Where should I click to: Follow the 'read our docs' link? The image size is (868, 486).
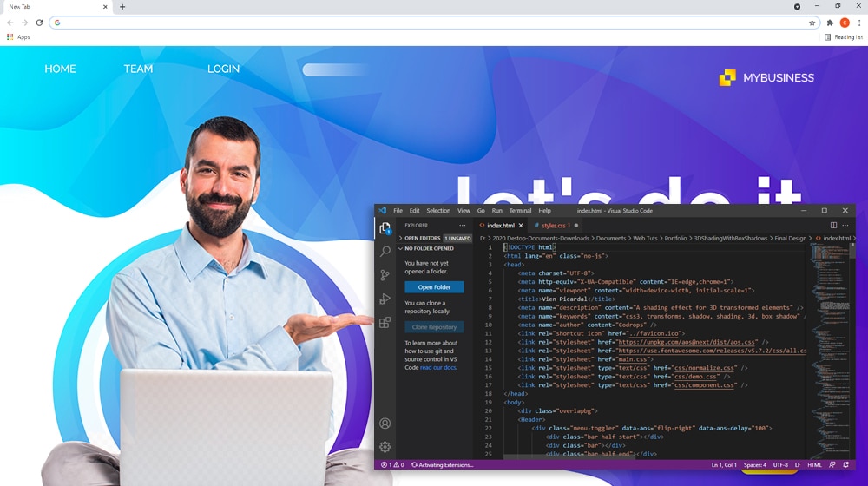[x=438, y=368]
